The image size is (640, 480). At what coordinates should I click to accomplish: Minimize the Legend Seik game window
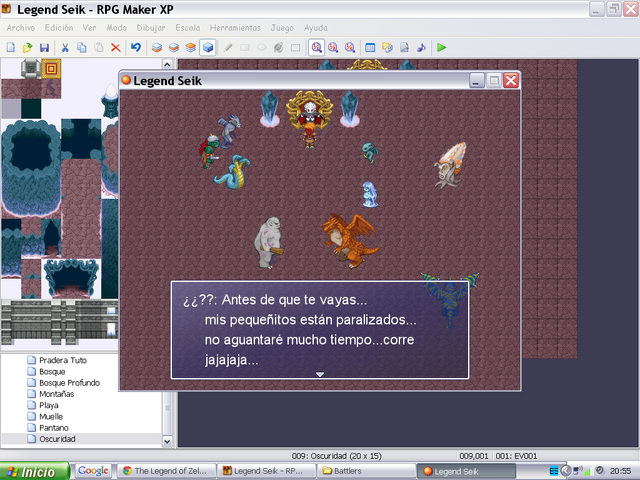click(477, 80)
